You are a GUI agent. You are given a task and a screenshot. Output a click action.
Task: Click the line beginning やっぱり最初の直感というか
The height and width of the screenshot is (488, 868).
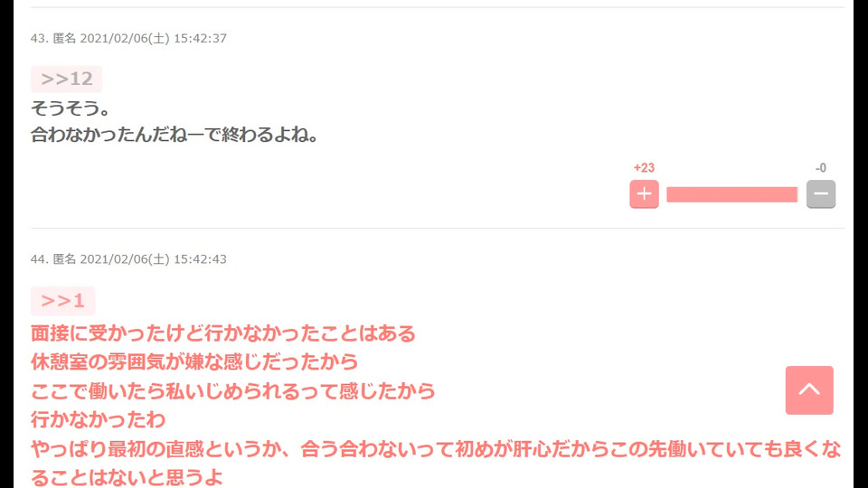[436, 449]
